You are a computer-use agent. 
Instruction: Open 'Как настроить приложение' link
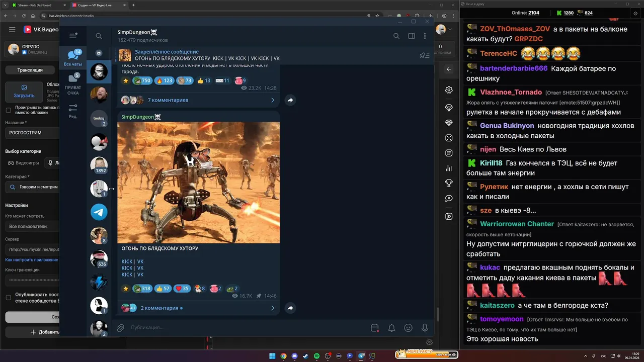point(32,260)
